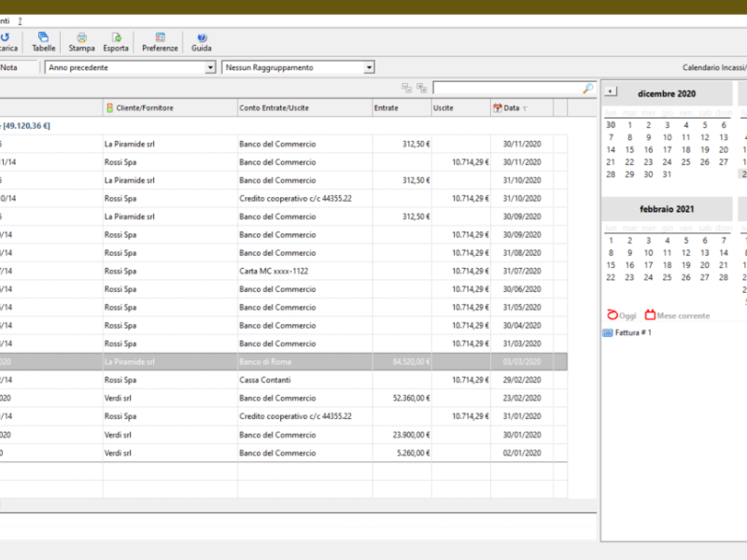This screenshot has height=560, width=747.
Task: Click the 5.260,00 € Entrate value
Action: click(413, 453)
